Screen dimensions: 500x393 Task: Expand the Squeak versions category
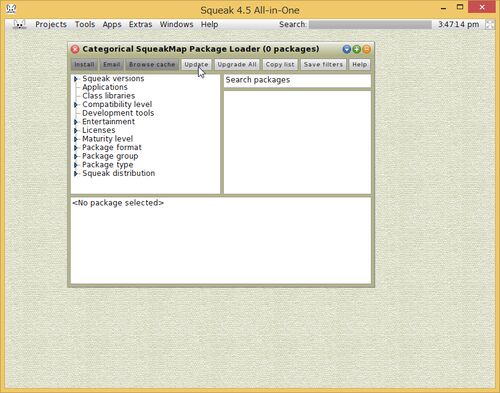pos(76,79)
